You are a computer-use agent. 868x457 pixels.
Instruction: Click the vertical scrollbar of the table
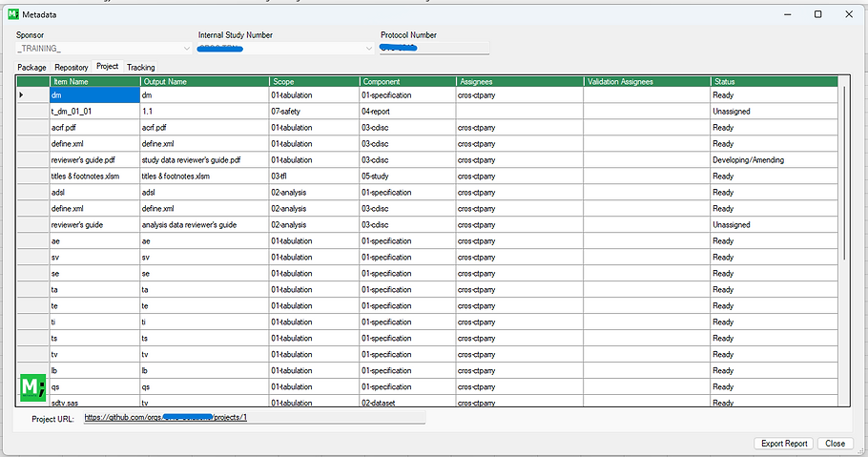[x=844, y=173]
